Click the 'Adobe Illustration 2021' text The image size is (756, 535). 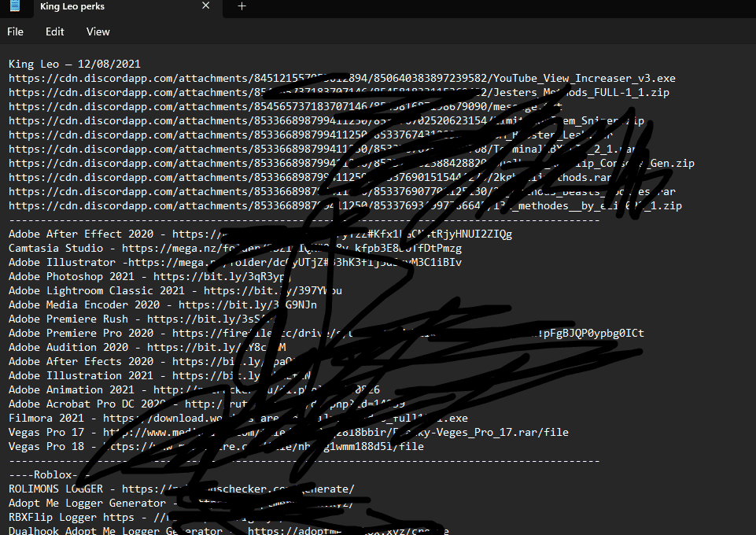pos(81,375)
